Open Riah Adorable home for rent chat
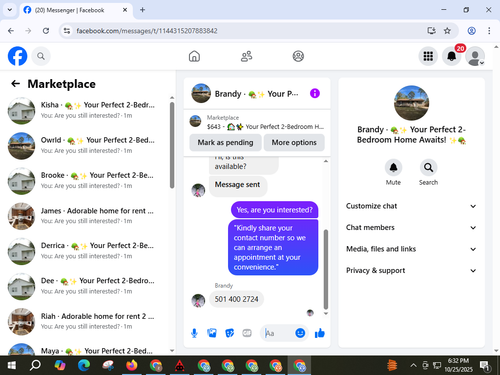Viewport: 500px width, 375px height. [87, 321]
